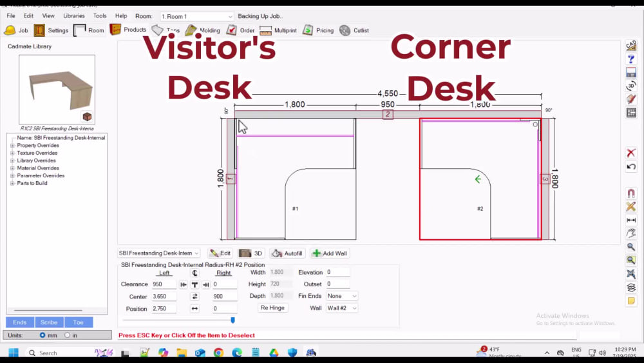Click the centerline icon between Left and Right
644x363 pixels.
(194, 273)
